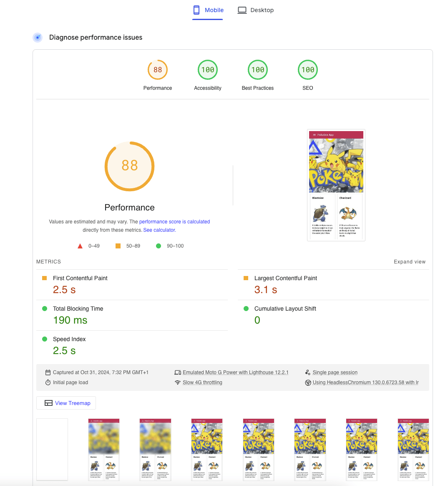This screenshot has height=486, width=448.
Task: Click the large 88 Performance gauge
Action: click(129, 167)
